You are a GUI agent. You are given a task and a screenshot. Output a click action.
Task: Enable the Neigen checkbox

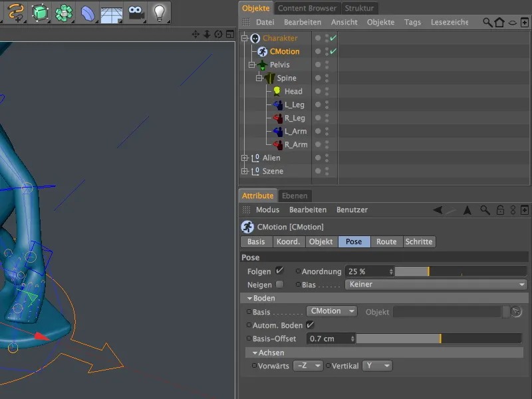pos(279,285)
